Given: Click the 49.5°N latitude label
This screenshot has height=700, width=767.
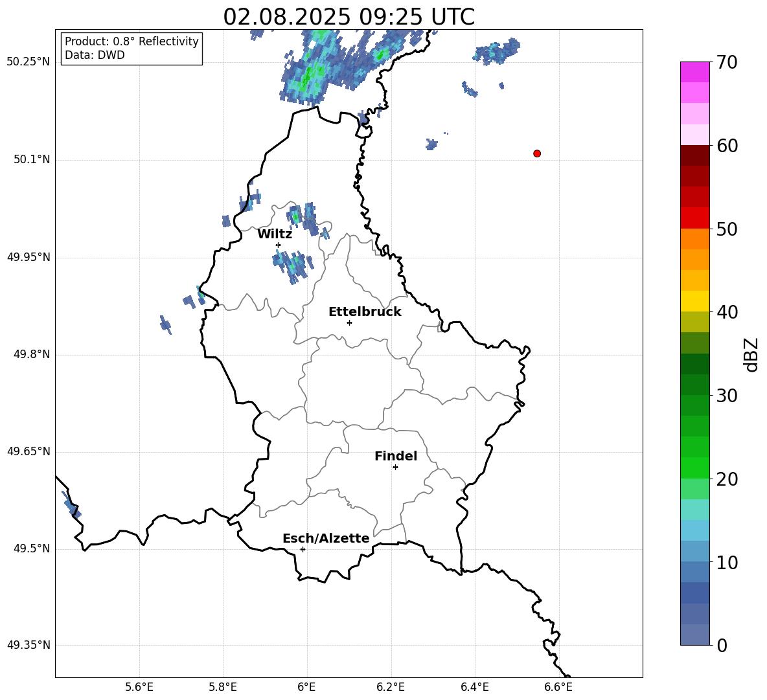Looking at the screenshot, I should click(32, 548).
